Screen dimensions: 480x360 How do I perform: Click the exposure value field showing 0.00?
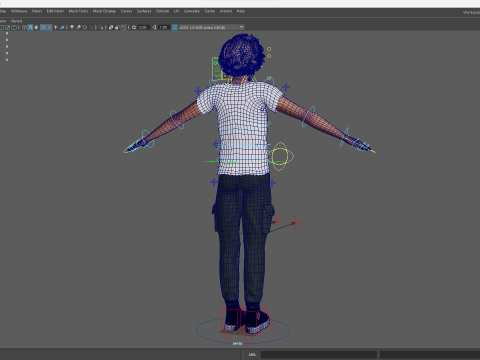pyautogui.click(x=143, y=27)
